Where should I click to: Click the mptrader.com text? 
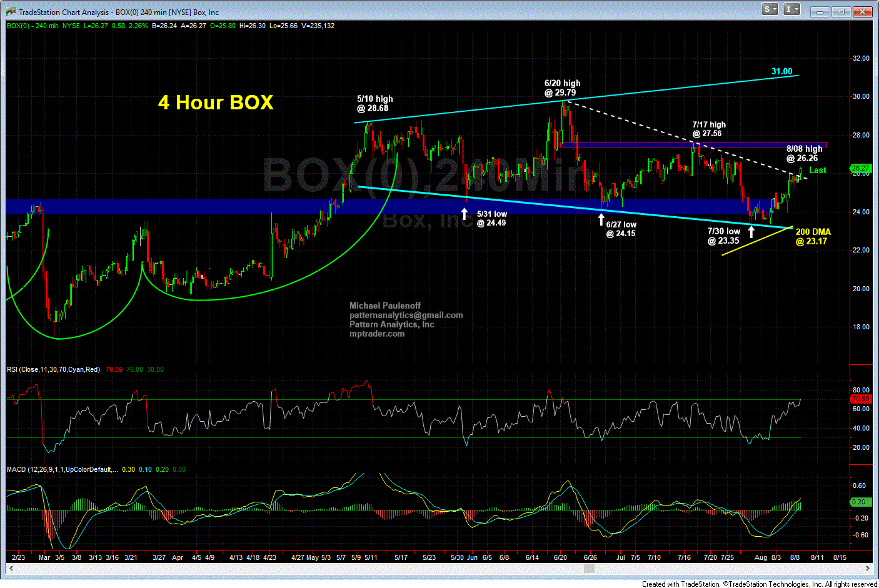point(376,334)
